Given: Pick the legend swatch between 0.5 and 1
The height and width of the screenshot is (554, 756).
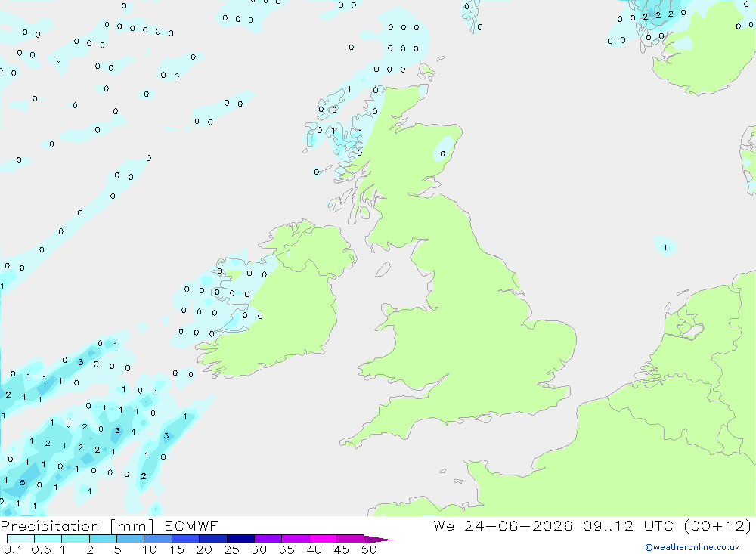Looking at the screenshot, I should tap(48, 539).
